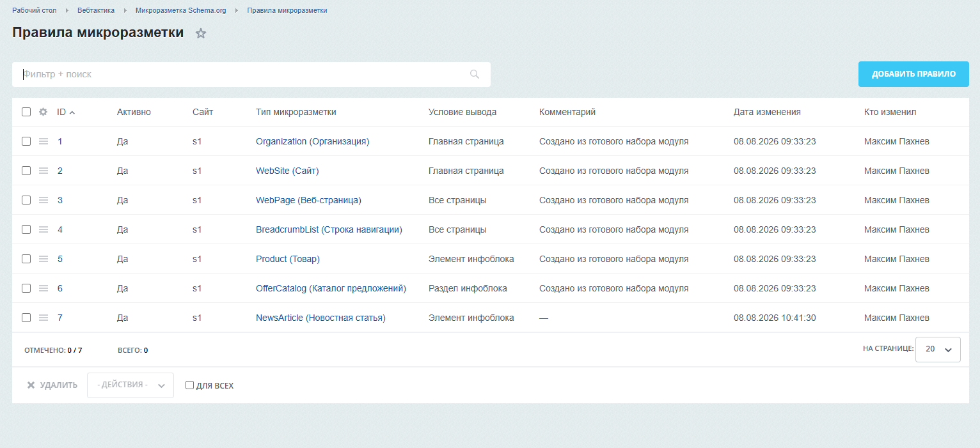
Task: Click the ID column sort arrow
Action: pyautogui.click(x=72, y=112)
